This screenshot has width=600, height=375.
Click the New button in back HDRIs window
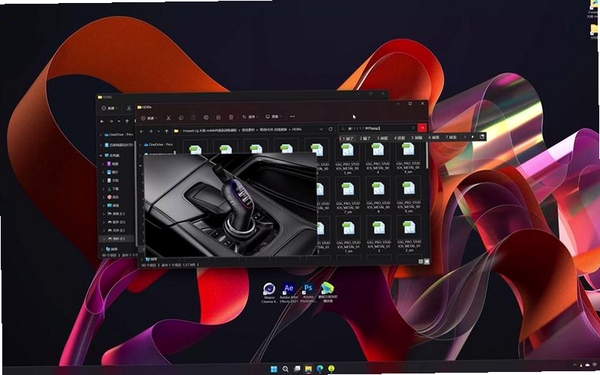coord(110,108)
